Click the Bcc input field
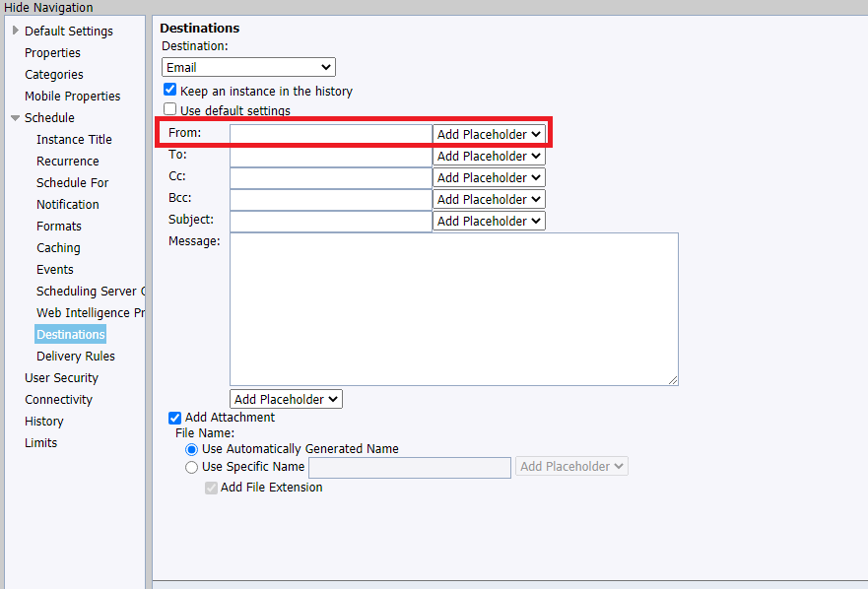 (x=331, y=200)
